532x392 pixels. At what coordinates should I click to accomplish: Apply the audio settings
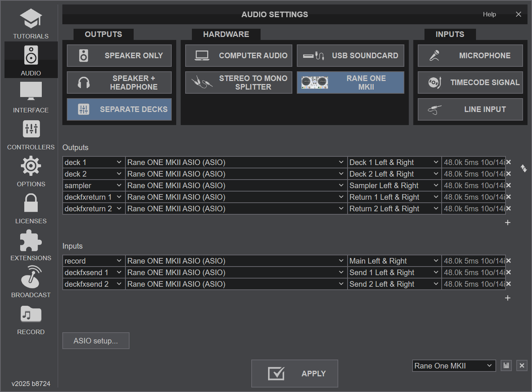point(295,373)
